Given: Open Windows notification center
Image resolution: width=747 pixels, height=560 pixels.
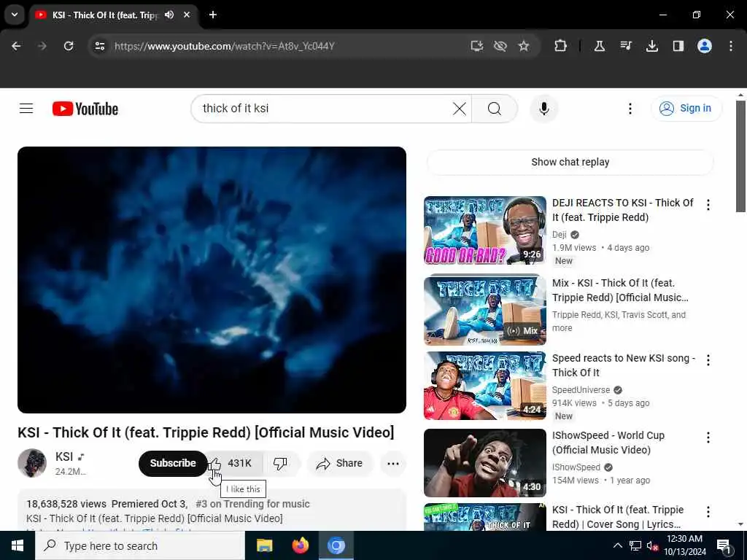Looking at the screenshot, I should click(724, 545).
